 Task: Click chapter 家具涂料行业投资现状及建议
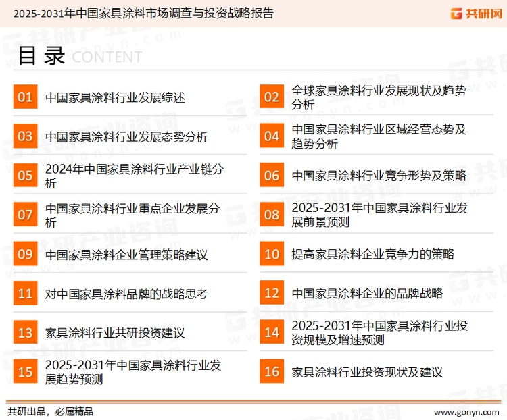click(x=367, y=372)
